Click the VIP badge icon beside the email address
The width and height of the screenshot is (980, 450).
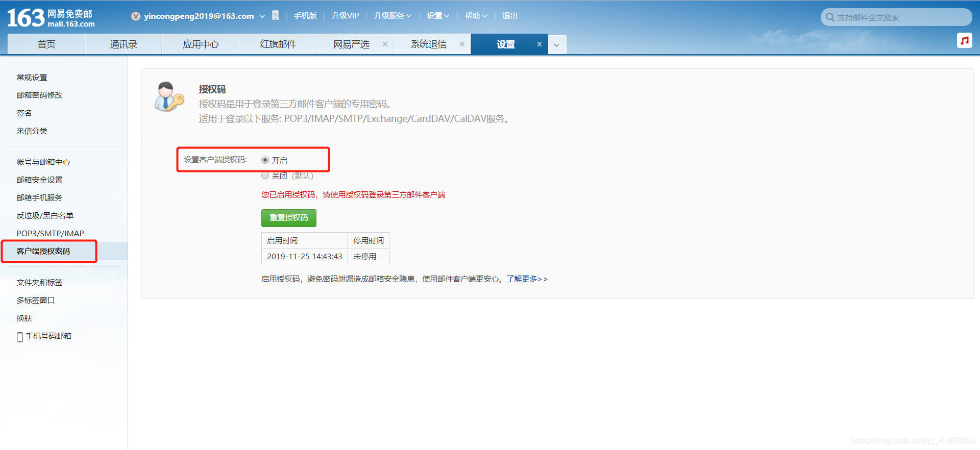[x=135, y=16]
